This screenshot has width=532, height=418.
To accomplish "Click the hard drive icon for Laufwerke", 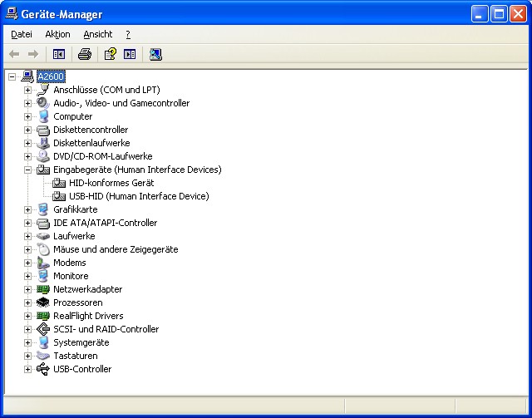I will click(x=43, y=236).
